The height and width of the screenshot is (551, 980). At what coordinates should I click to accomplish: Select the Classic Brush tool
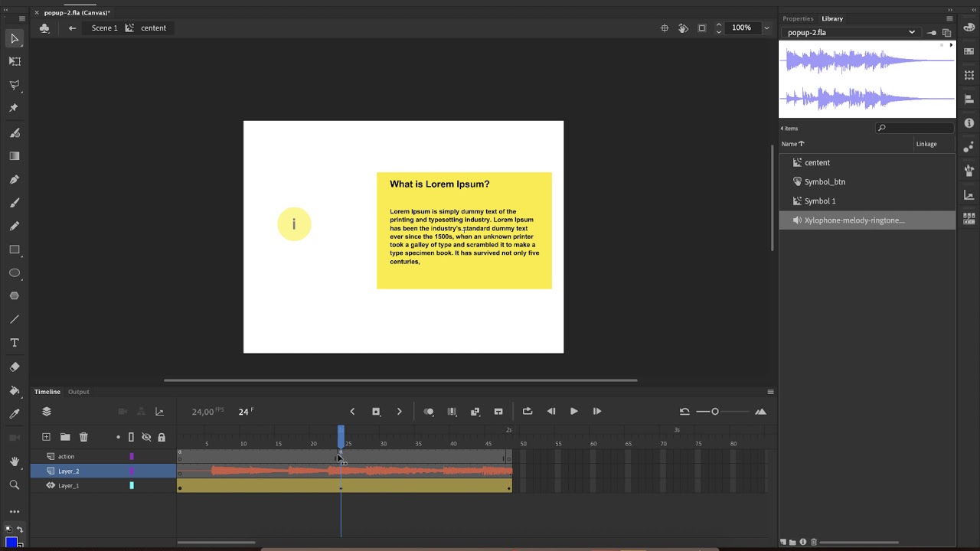pos(15,203)
